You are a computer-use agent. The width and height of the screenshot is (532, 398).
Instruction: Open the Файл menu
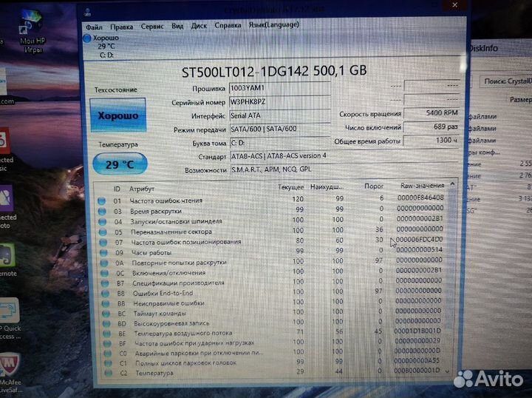93,25
